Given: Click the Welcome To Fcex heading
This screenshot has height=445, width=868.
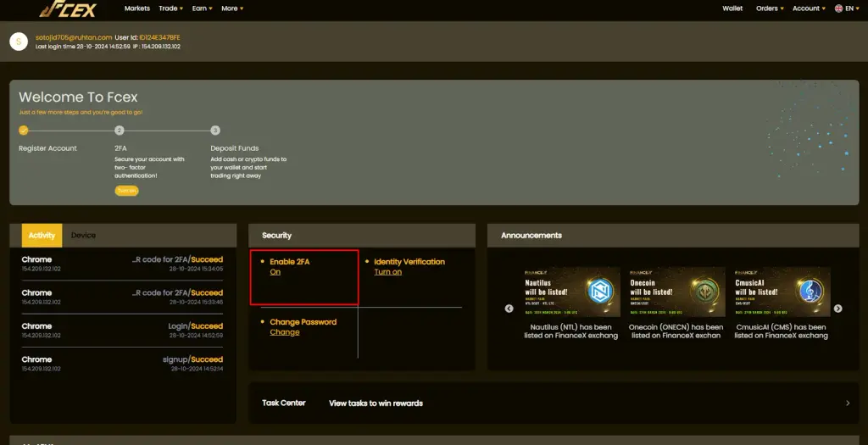Looking at the screenshot, I should click(x=78, y=97).
